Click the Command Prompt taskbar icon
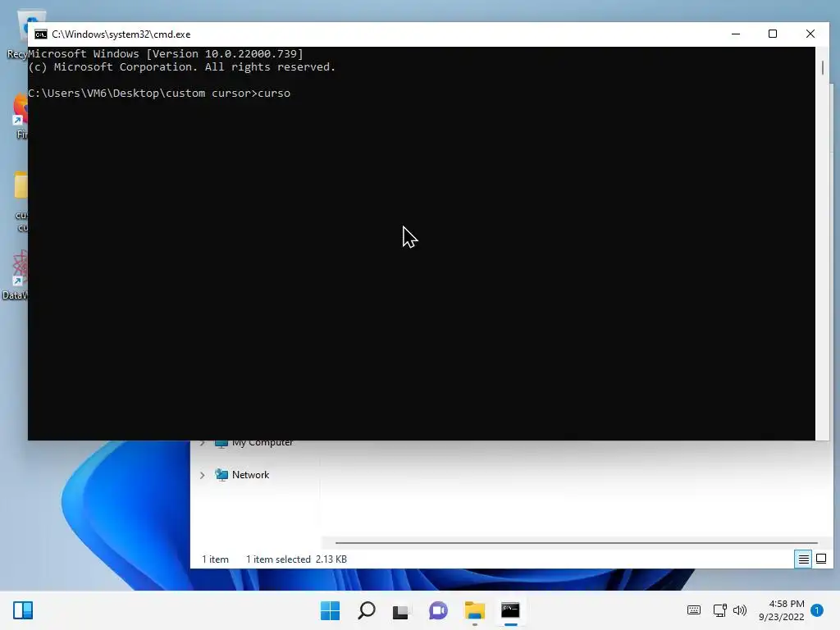This screenshot has width=840, height=630. click(510, 610)
